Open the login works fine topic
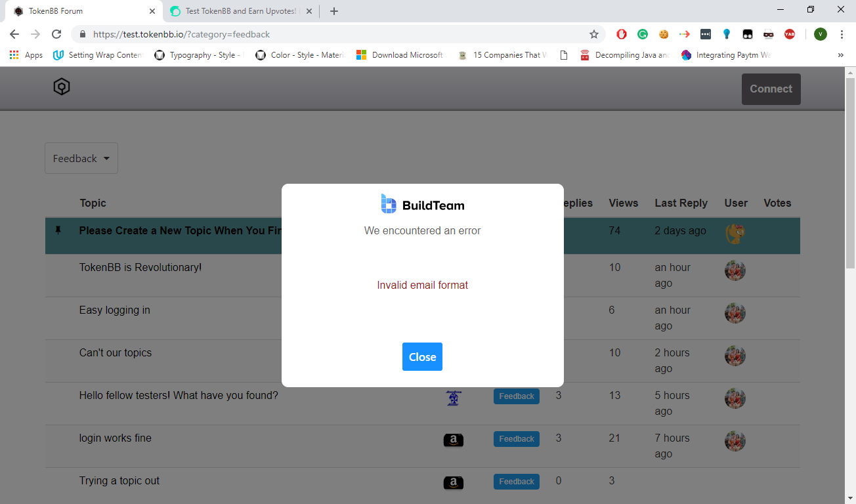 click(116, 438)
